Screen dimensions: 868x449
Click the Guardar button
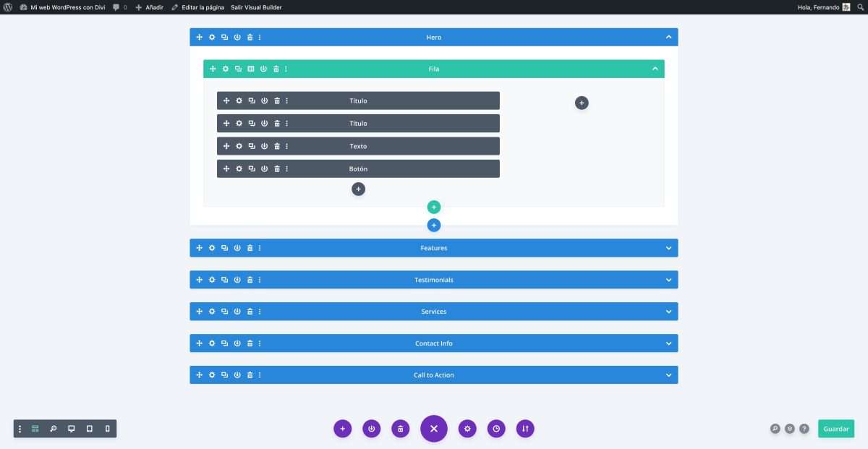[x=836, y=428]
